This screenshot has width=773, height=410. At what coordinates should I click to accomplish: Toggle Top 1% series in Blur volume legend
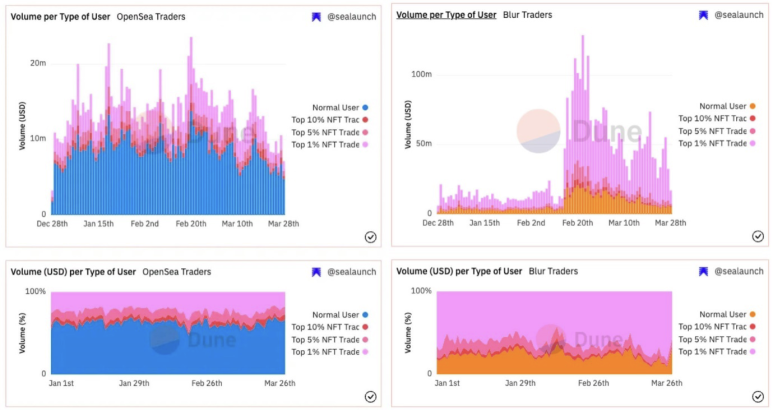click(x=717, y=143)
